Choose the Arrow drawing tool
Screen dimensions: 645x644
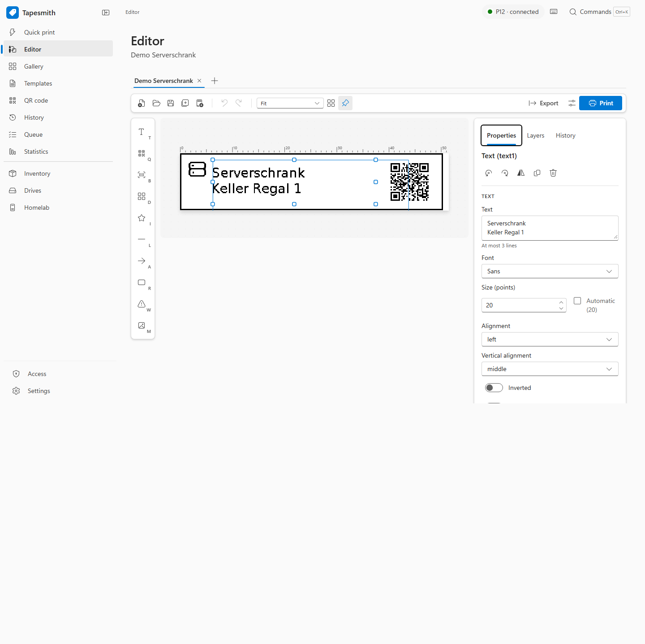142,261
